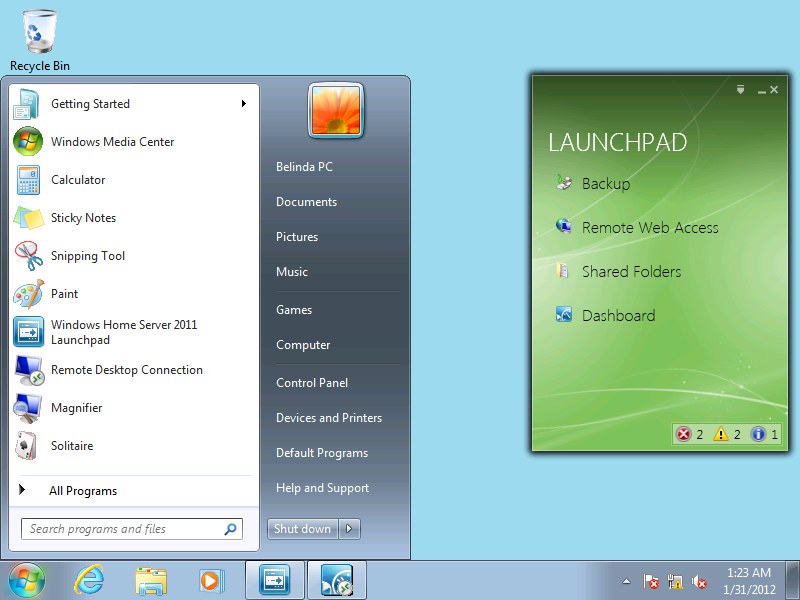The image size is (800, 600).
Task: Click the Backup link in Launchpad
Action: click(x=606, y=183)
